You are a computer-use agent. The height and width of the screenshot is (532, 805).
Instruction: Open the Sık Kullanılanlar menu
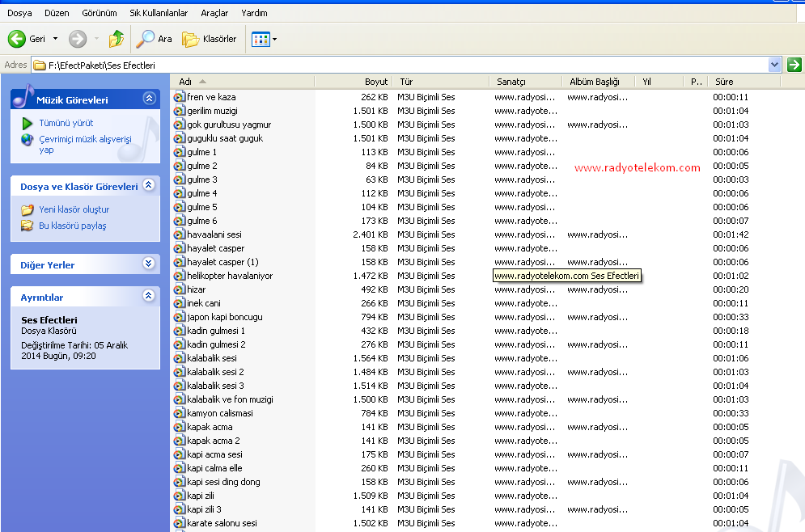(159, 13)
